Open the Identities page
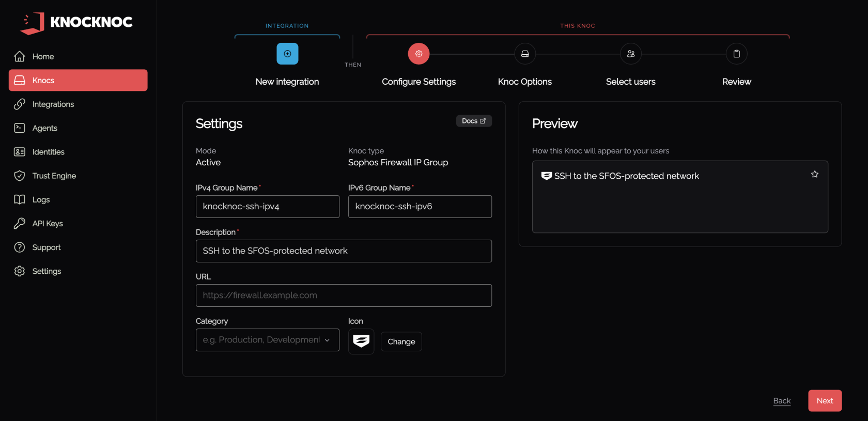Screen dimensions: 868x421 [x=78, y=152]
